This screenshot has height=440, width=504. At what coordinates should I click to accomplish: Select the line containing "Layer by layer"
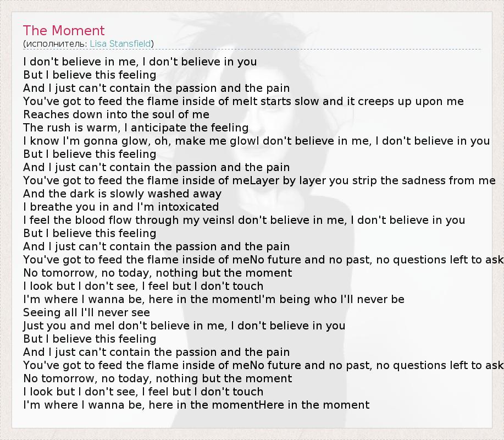259,180
